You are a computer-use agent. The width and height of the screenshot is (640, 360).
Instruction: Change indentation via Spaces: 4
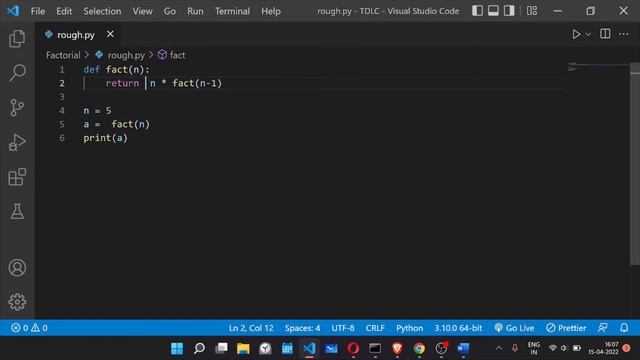[x=302, y=328]
